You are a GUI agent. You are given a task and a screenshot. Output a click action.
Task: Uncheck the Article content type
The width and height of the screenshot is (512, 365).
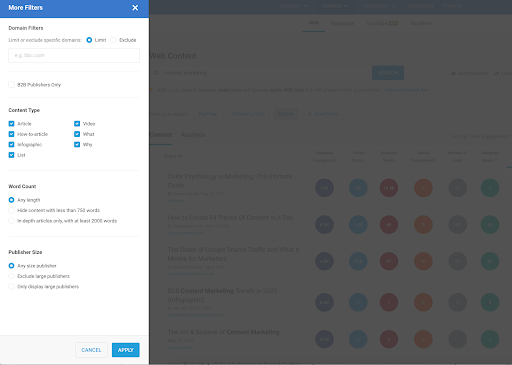11,124
